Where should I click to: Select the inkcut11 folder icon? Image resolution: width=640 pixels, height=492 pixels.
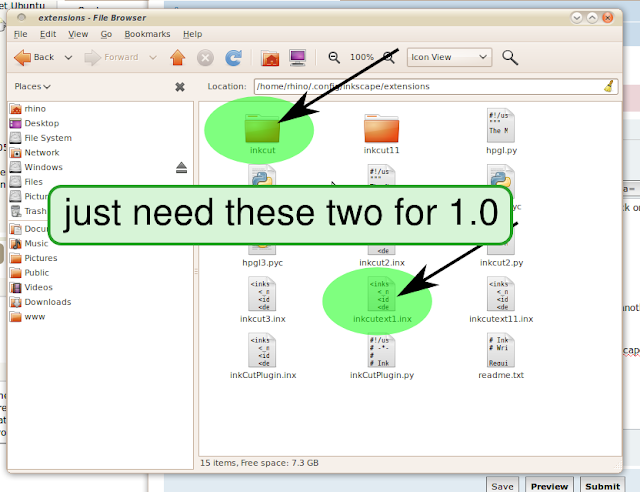pyautogui.click(x=381, y=128)
